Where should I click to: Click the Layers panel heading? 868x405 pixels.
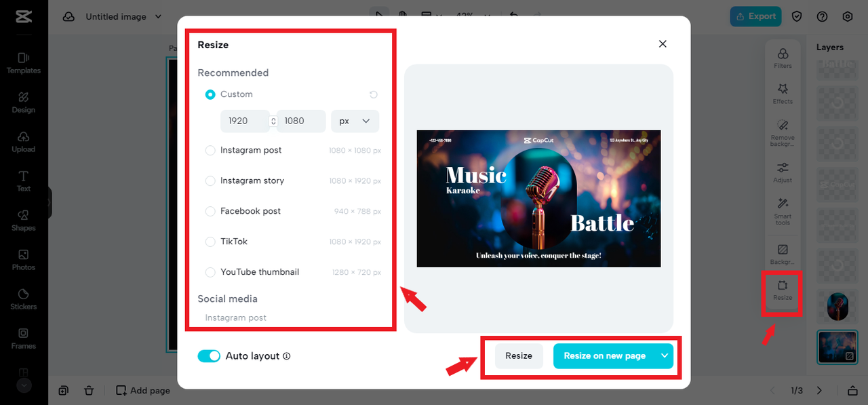[830, 47]
